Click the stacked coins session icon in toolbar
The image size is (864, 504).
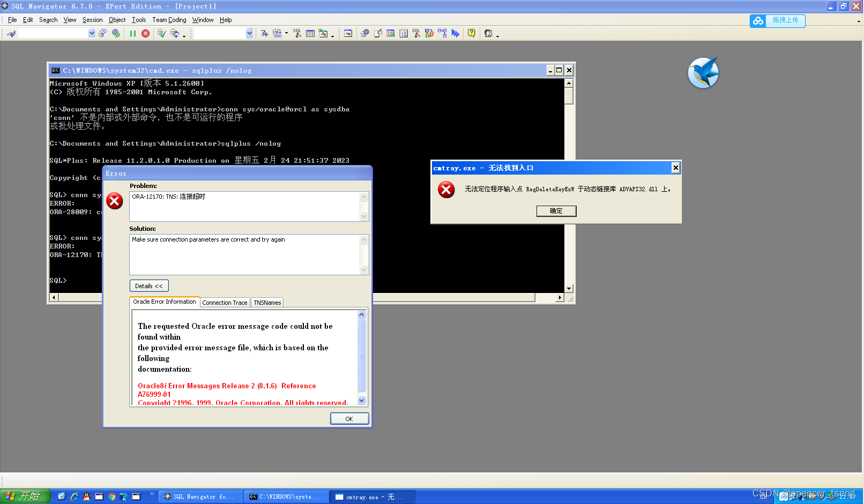(103, 33)
